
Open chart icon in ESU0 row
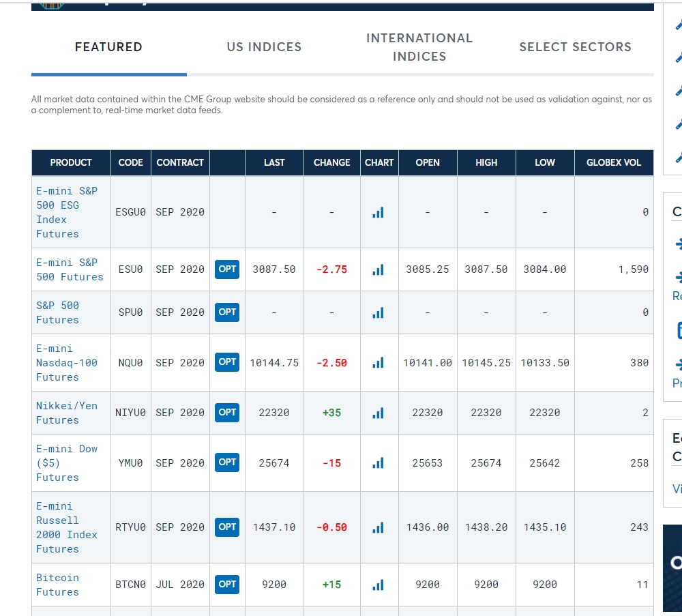pos(378,269)
